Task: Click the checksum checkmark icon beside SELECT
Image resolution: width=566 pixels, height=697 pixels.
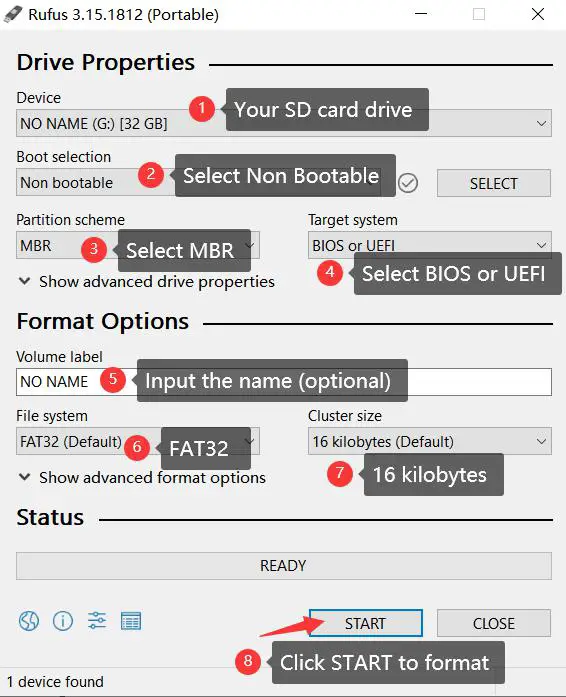Action: (408, 183)
